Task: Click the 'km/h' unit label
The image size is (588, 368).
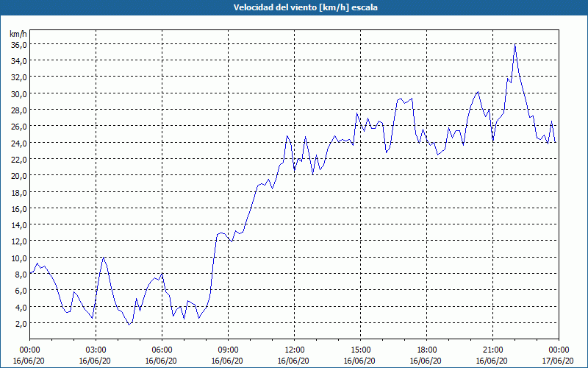Action: tap(18, 34)
